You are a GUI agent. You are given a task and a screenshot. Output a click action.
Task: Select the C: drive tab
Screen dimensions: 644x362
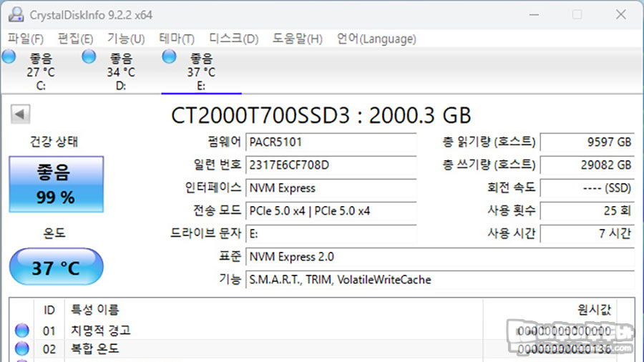click(x=40, y=72)
